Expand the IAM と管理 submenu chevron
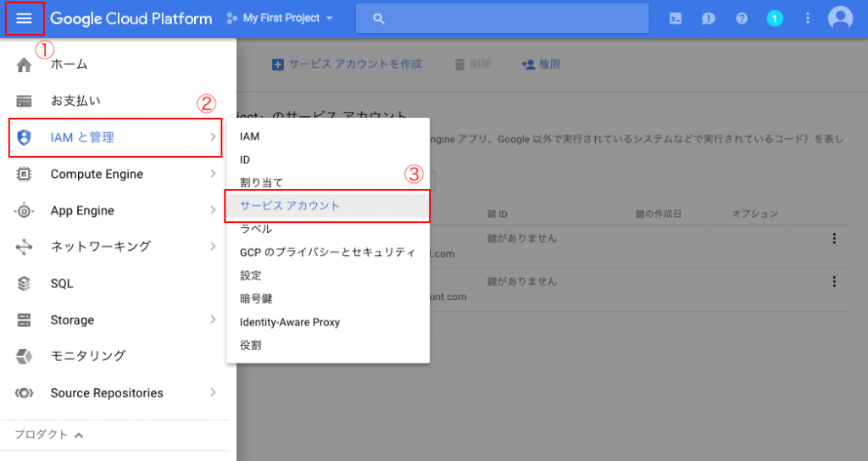The height and width of the screenshot is (461, 868). point(213,136)
